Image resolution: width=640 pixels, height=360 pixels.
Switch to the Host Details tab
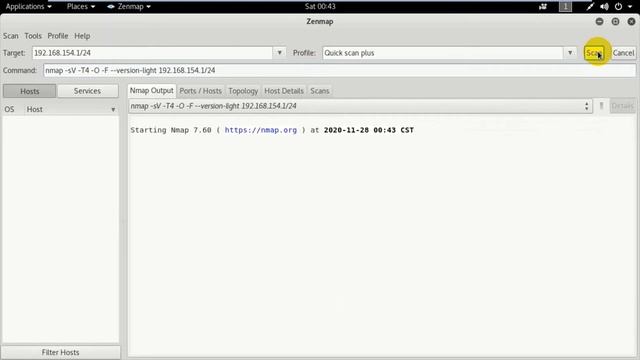(x=284, y=91)
